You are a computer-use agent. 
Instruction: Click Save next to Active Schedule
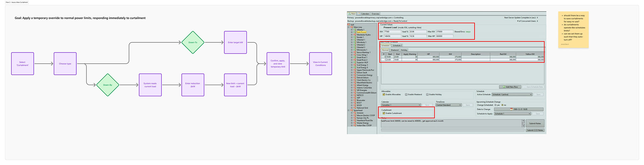coord(538,95)
